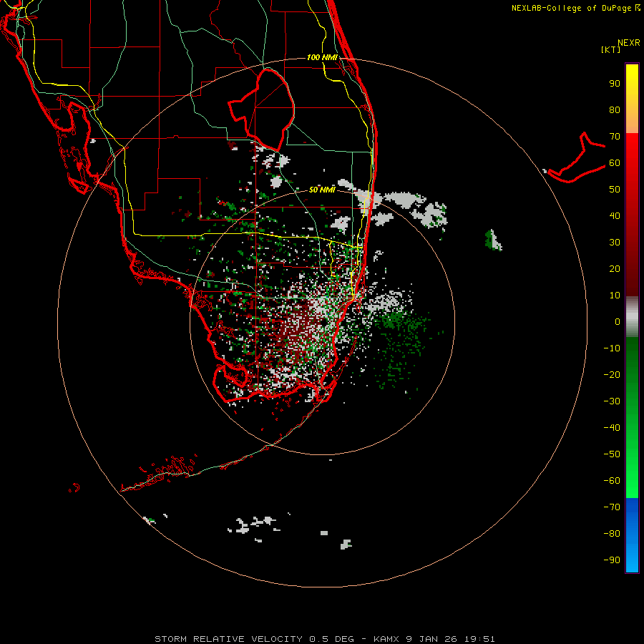
Task: Click the -20 value on the velocity scale
Action: (x=612, y=374)
